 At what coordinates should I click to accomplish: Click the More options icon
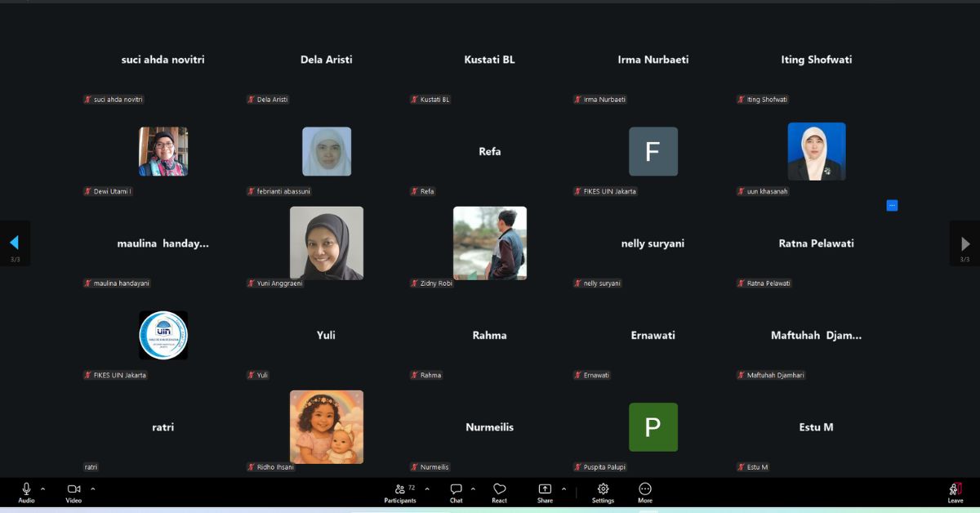point(645,489)
